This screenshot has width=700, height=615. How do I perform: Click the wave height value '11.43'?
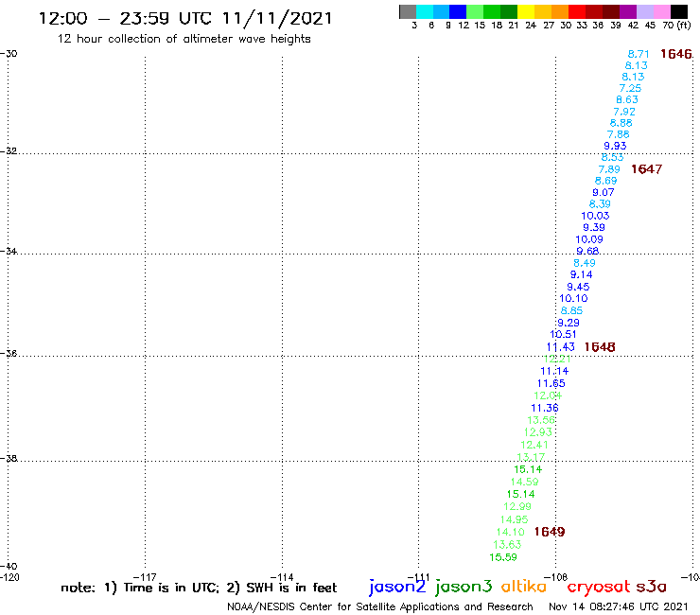click(560, 346)
